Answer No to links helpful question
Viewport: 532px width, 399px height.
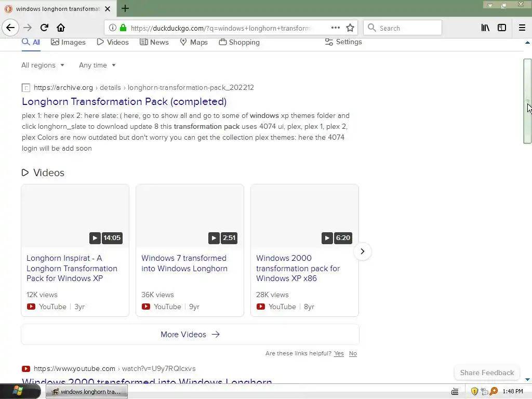(353, 353)
